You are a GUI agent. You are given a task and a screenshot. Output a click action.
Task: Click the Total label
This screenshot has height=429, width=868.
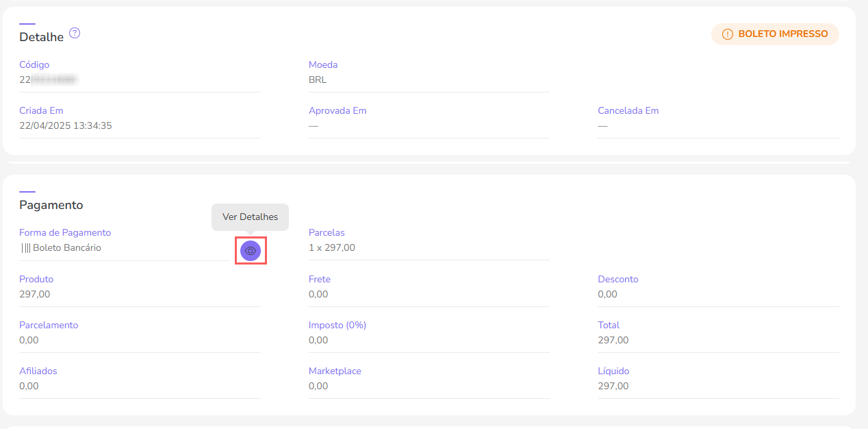[609, 325]
